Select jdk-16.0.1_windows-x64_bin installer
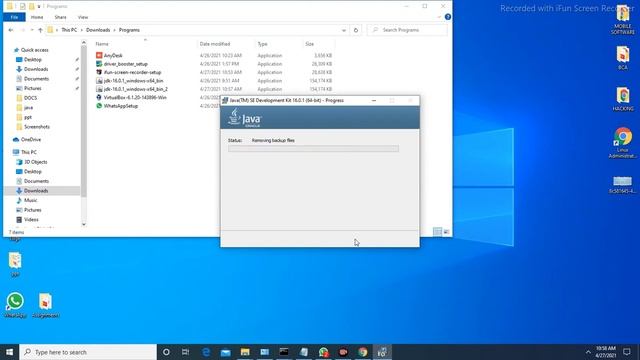Image resolution: width=640 pixels, height=360 pixels. pos(129,80)
